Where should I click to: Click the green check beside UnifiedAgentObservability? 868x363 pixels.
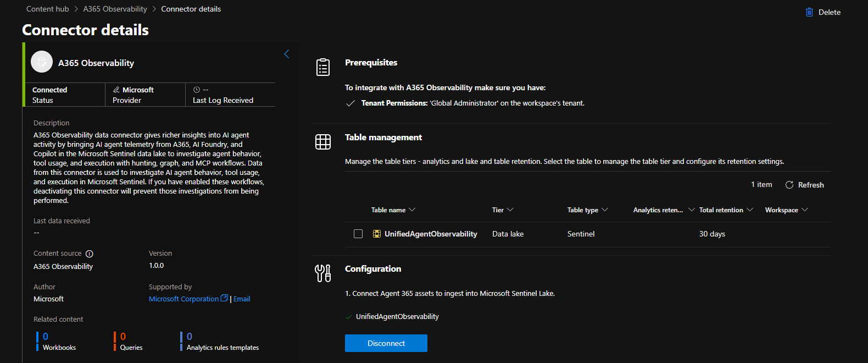348,317
